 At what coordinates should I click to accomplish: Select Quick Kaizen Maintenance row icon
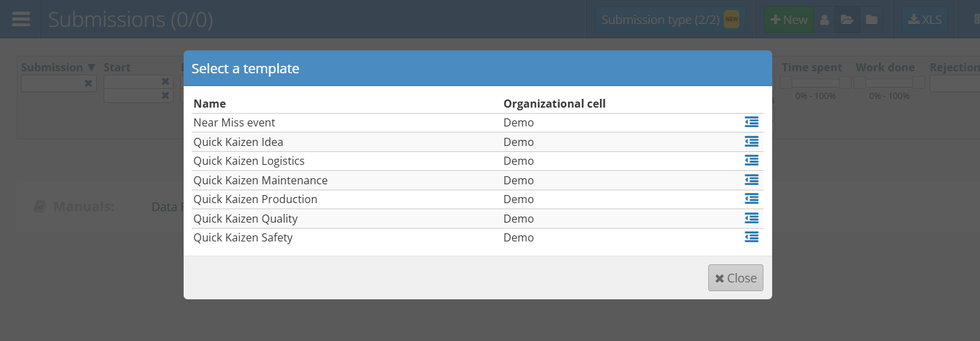pyautogui.click(x=751, y=180)
